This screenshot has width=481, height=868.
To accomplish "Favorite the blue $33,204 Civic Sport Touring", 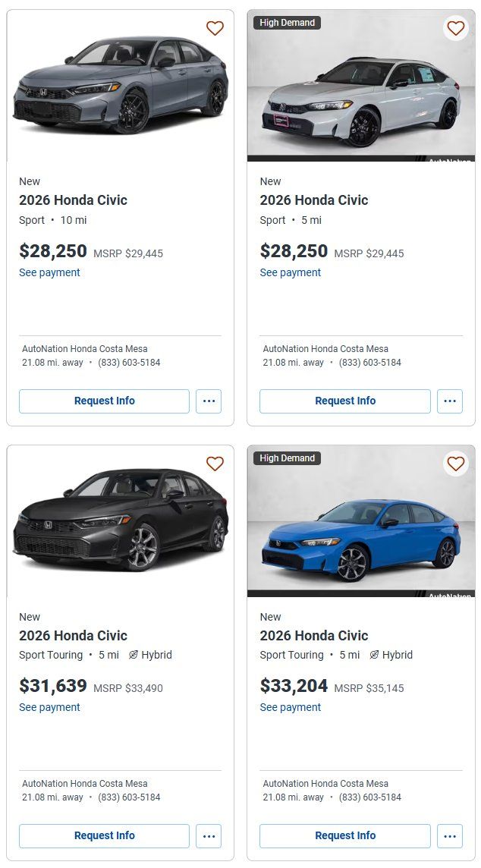I will click(x=455, y=464).
